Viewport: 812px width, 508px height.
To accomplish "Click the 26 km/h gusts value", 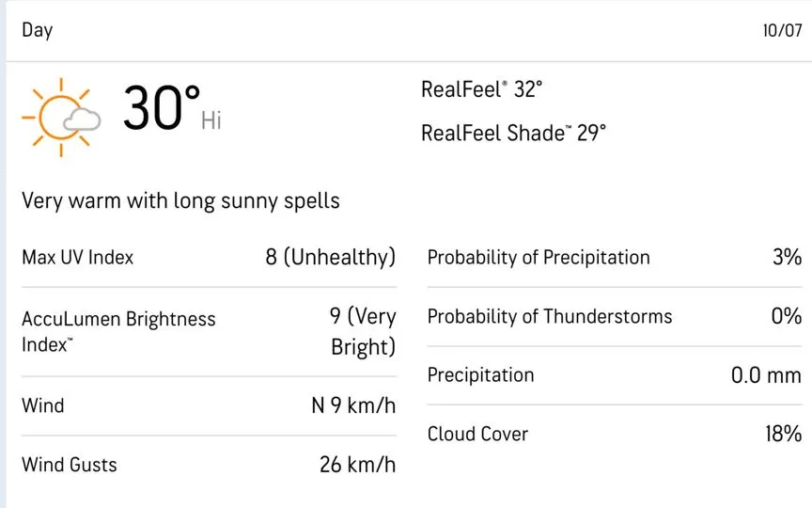I will tap(357, 465).
